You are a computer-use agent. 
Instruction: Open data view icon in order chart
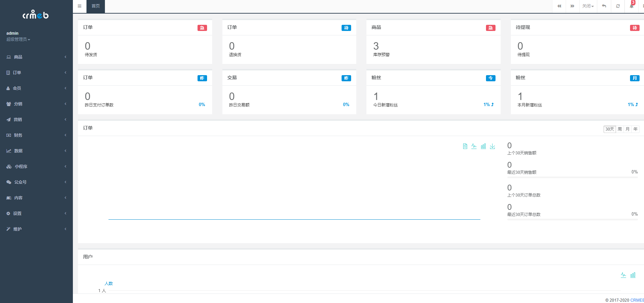coord(465,146)
